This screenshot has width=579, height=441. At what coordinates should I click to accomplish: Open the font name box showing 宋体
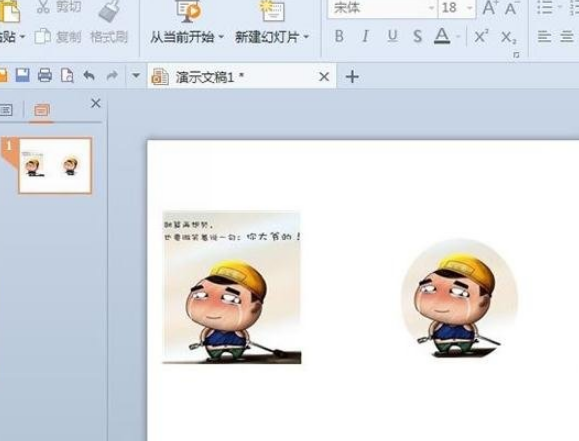382,8
